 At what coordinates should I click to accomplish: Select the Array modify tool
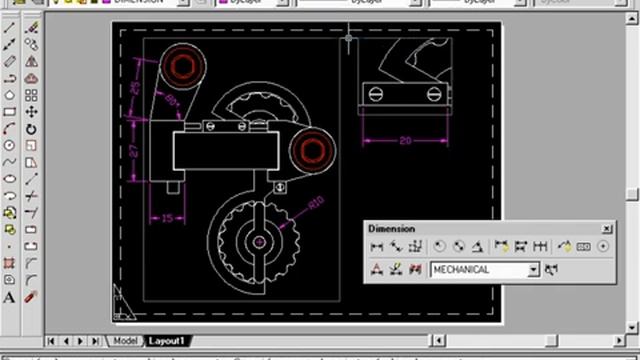click(31, 95)
